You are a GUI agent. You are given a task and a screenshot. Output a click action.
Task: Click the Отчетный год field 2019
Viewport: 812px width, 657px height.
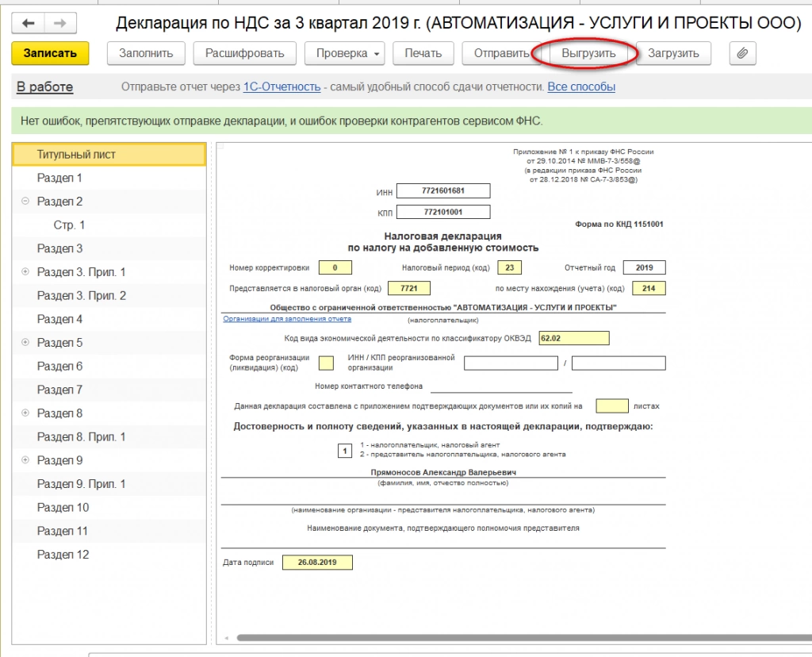[x=644, y=267]
